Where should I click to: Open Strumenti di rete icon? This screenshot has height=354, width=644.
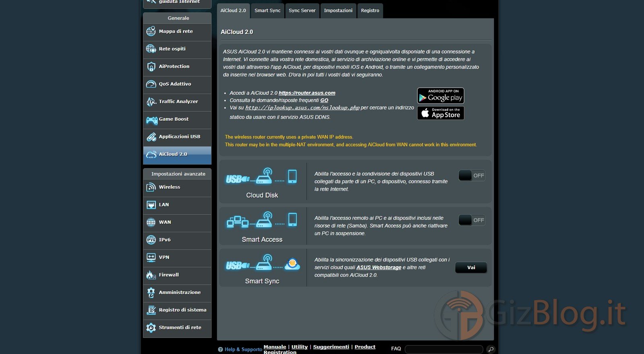pyautogui.click(x=151, y=327)
